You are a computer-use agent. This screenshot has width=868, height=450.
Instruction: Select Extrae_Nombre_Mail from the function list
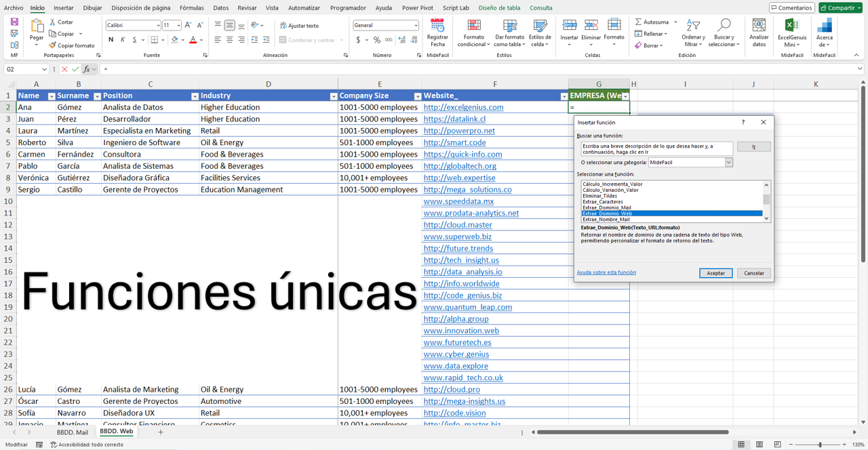pyautogui.click(x=607, y=219)
